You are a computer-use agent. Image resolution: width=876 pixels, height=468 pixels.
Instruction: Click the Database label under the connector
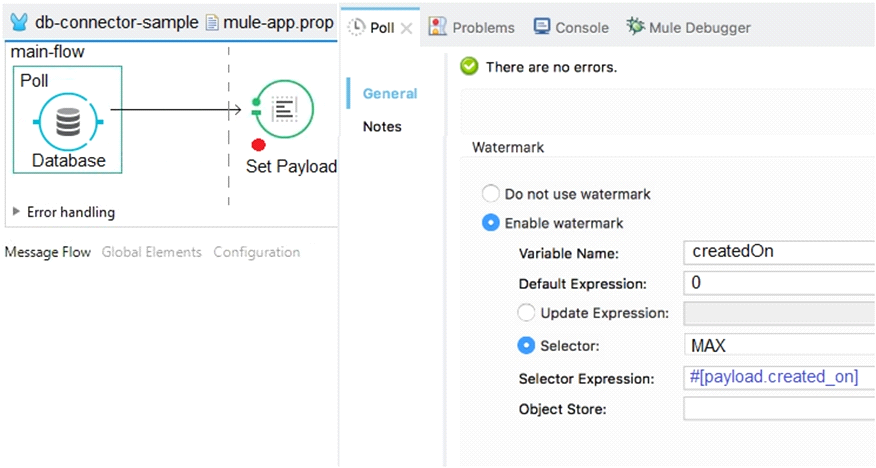[x=69, y=160]
